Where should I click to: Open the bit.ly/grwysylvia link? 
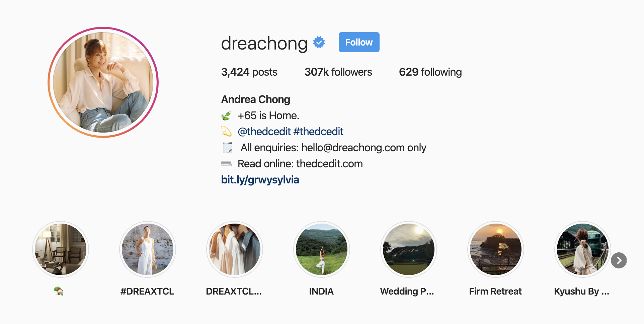(x=260, y=180)
